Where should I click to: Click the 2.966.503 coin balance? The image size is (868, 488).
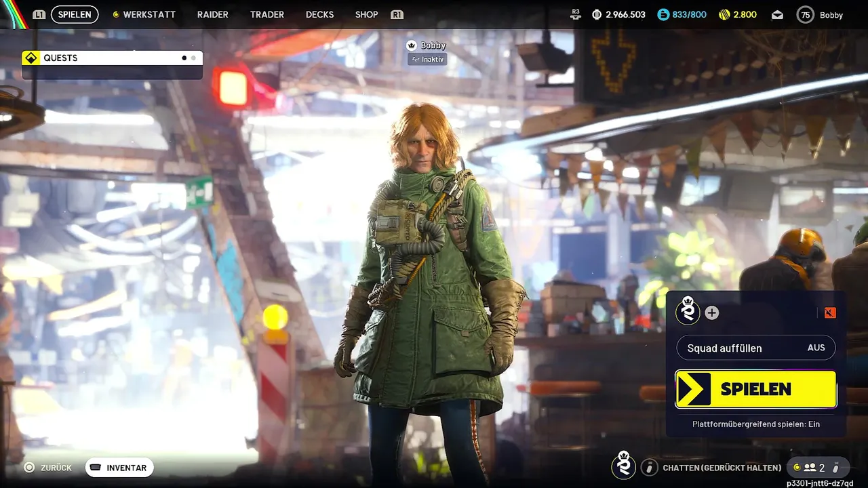pyautogui.click(x=626, y=14)
